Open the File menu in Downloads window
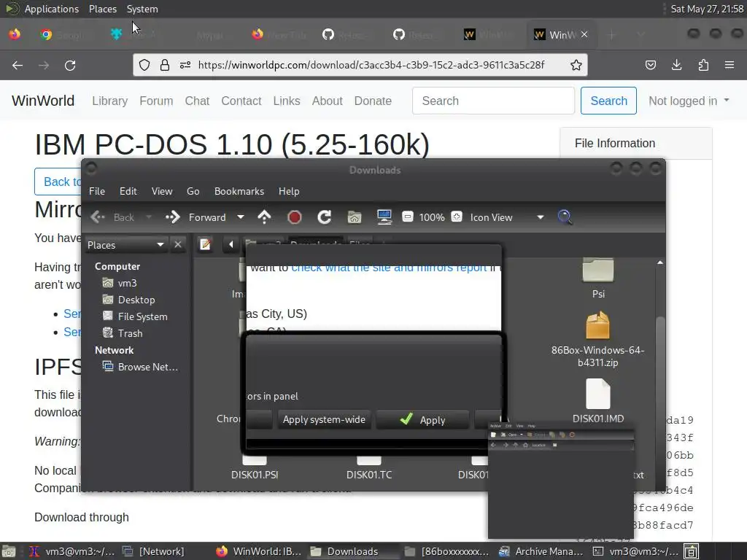The width and height of the screenshot is (747, 560). click(97, 191)
